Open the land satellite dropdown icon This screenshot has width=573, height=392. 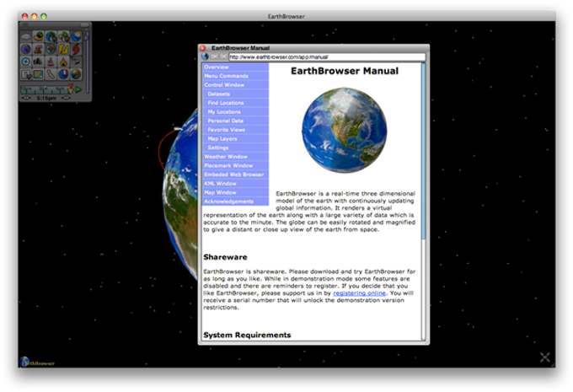63,36
